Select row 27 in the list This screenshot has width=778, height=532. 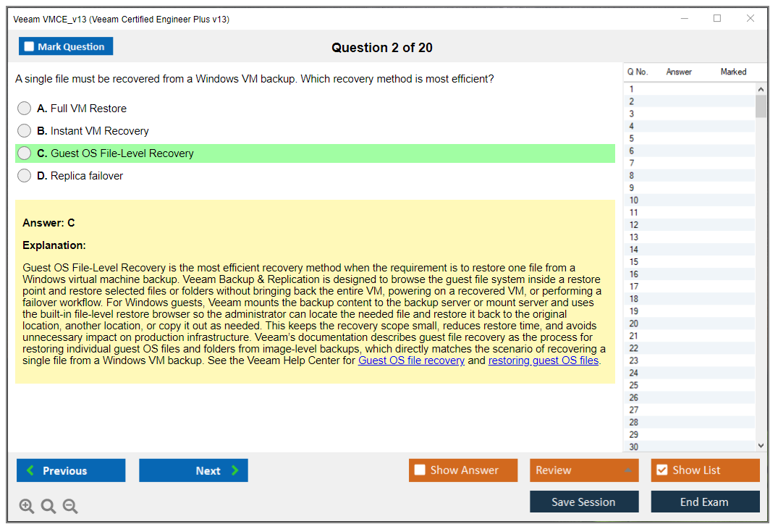[689, 410]
